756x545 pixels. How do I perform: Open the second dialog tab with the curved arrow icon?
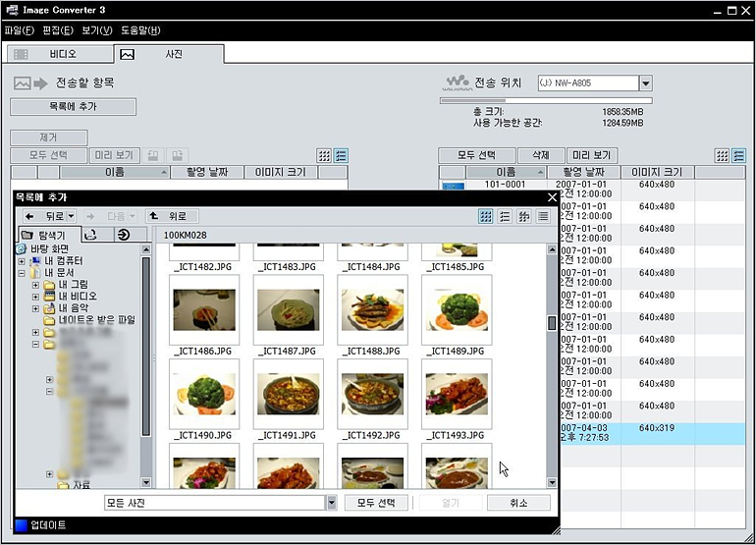pyautogui.click(x=91, y=235)
